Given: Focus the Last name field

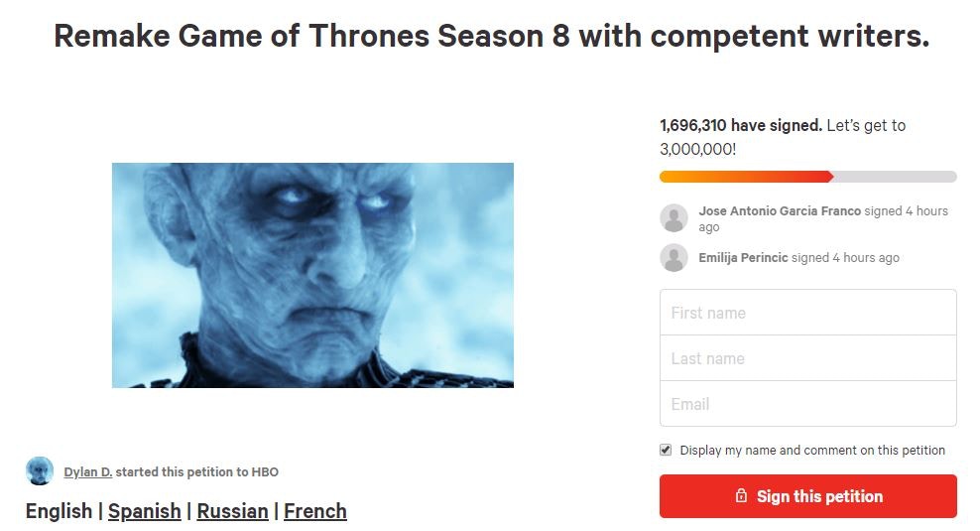Looking at the screenshot, I should tap(807, 358).
